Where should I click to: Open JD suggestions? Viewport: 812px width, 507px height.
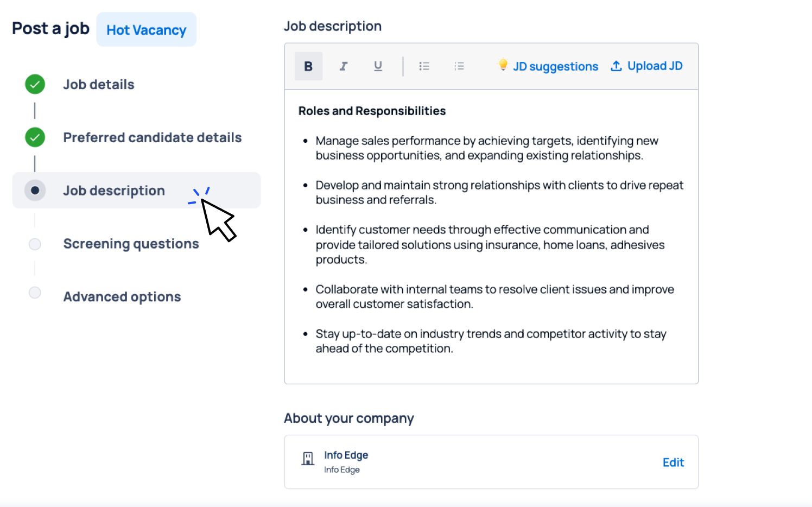coord(555,66)
